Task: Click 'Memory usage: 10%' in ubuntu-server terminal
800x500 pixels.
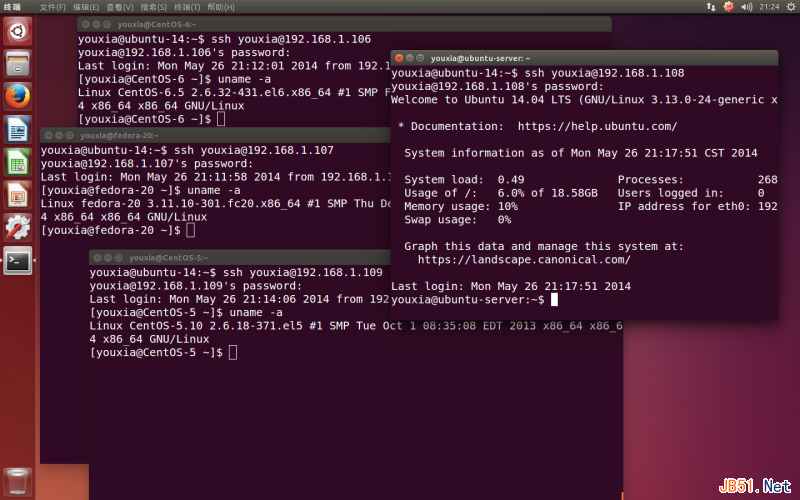Action: coord(461,206)
